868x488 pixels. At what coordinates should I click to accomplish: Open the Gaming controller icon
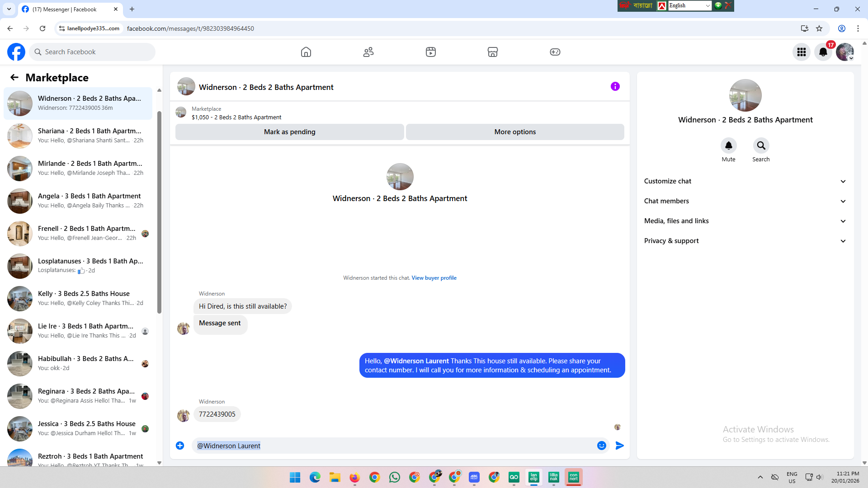pos(555,52)
